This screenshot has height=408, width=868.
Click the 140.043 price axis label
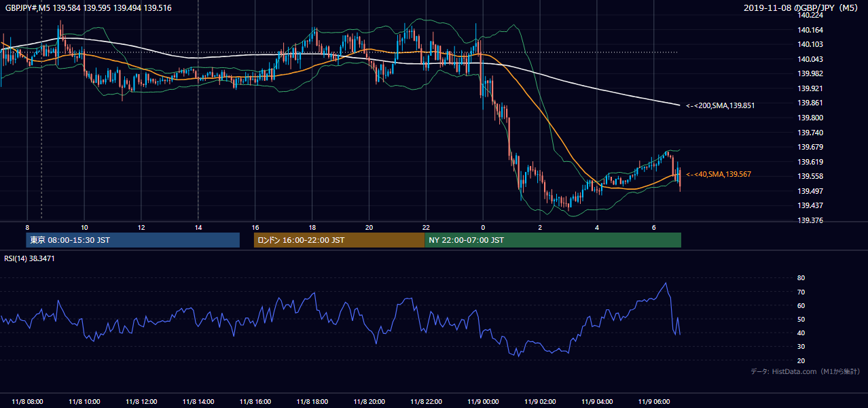point(810,60)
